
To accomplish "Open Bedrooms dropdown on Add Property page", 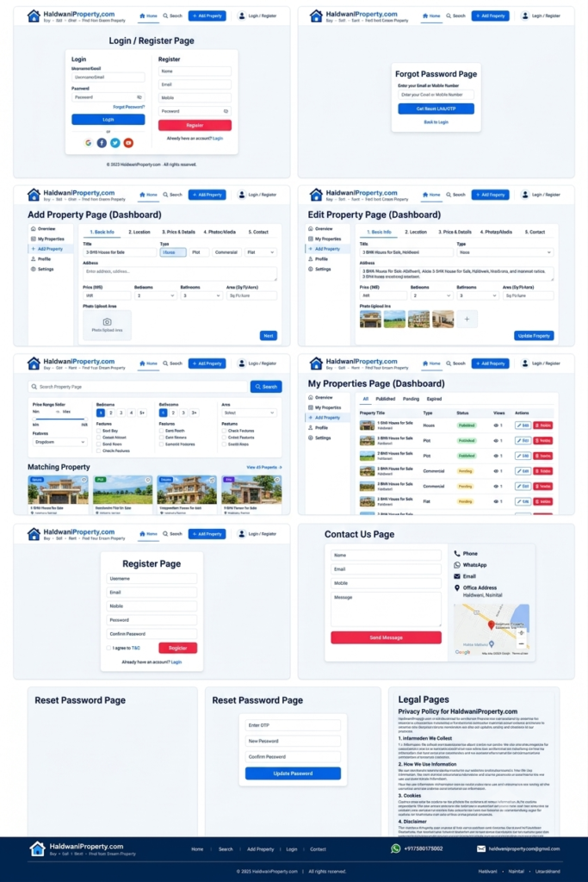I will click(155, 295).
